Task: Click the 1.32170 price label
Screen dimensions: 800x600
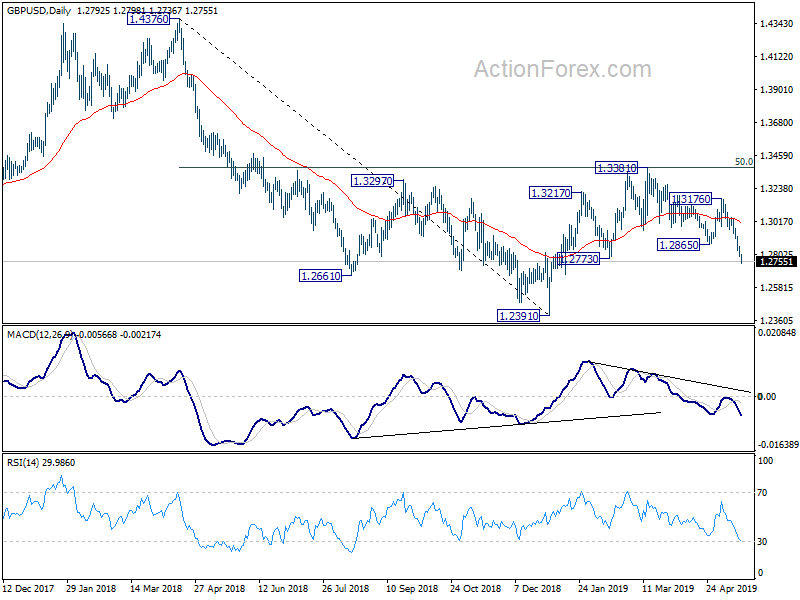Action: point(551,193)
